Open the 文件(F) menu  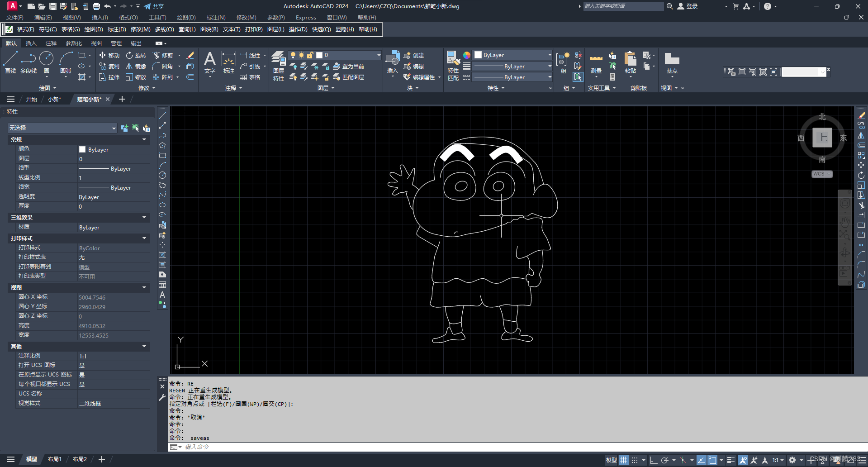click(x=15, y=18)
